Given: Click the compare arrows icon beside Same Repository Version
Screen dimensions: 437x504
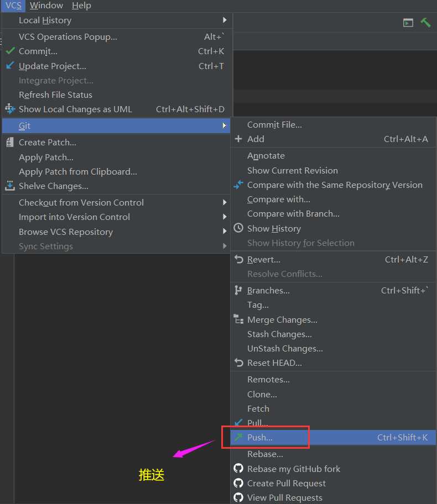Looking at the screenshot, I should pyautogui.click(x=238, y=185).
